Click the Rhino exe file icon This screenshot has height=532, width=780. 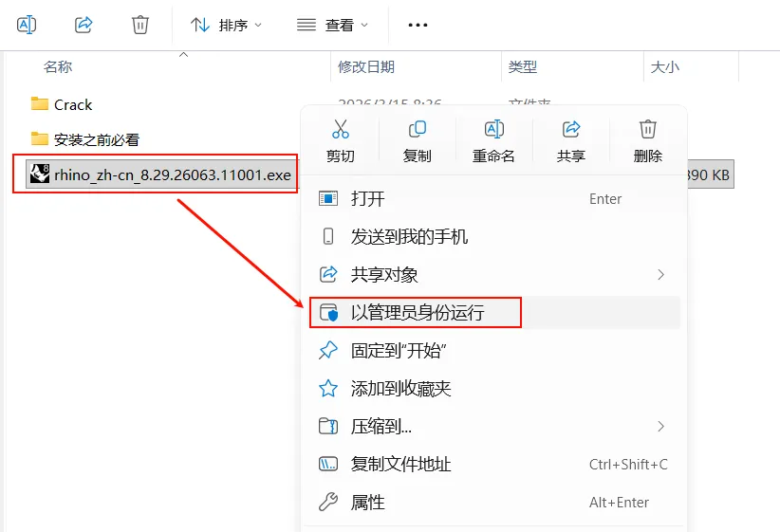[x=40, y=174]
